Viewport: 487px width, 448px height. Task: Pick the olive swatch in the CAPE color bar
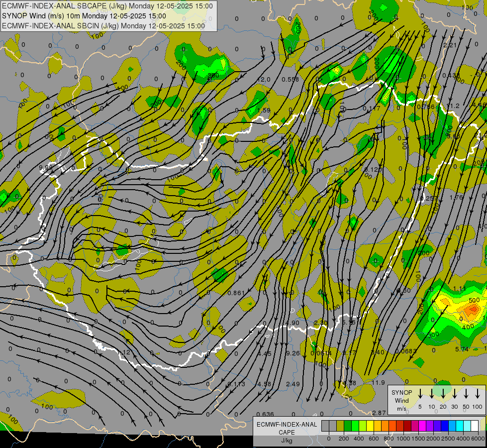tap(340, 426)
